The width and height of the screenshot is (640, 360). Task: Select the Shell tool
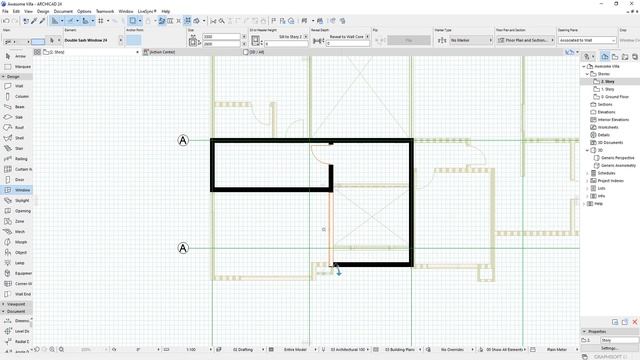pyautogui.click(x=16, y=138)
